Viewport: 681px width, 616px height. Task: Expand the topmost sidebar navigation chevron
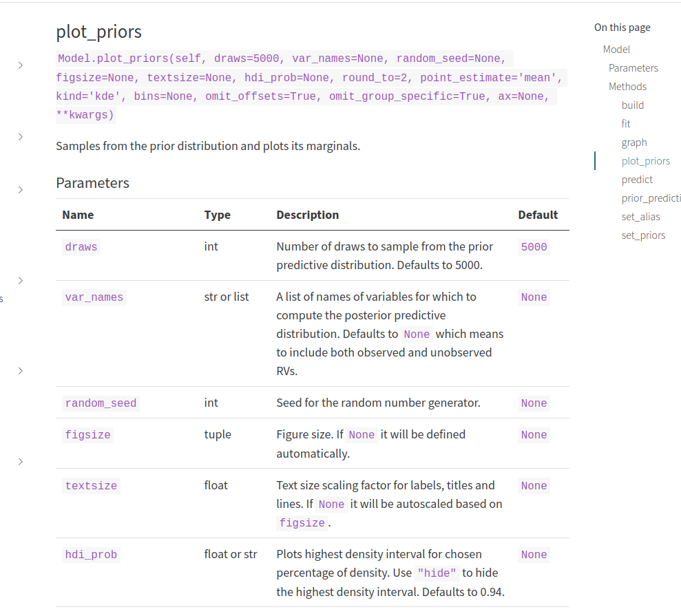click(20, 65)
